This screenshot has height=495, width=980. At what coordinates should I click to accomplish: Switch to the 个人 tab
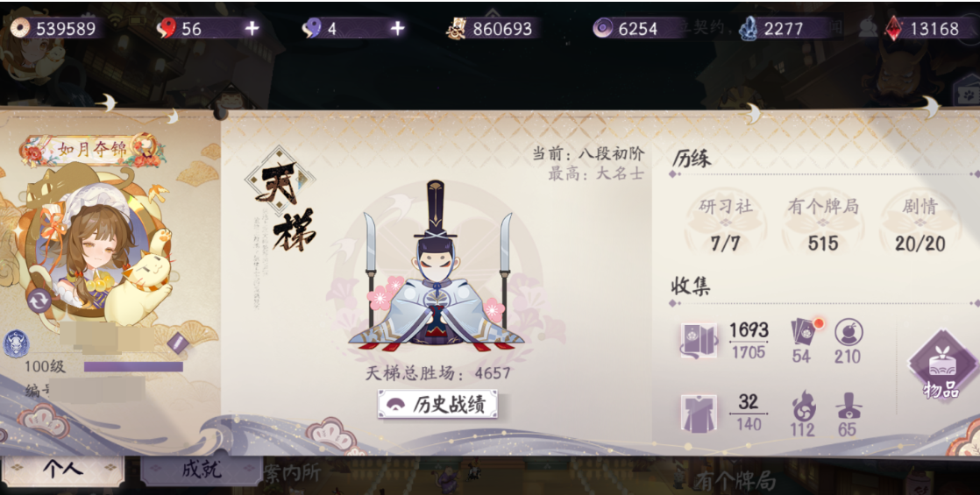point(62,470)
